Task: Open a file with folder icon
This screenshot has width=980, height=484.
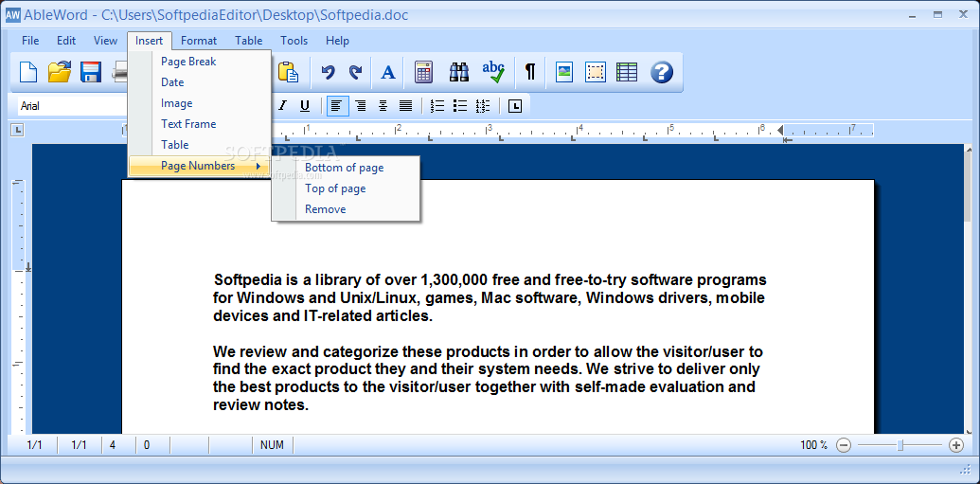Action: point(60,72)
